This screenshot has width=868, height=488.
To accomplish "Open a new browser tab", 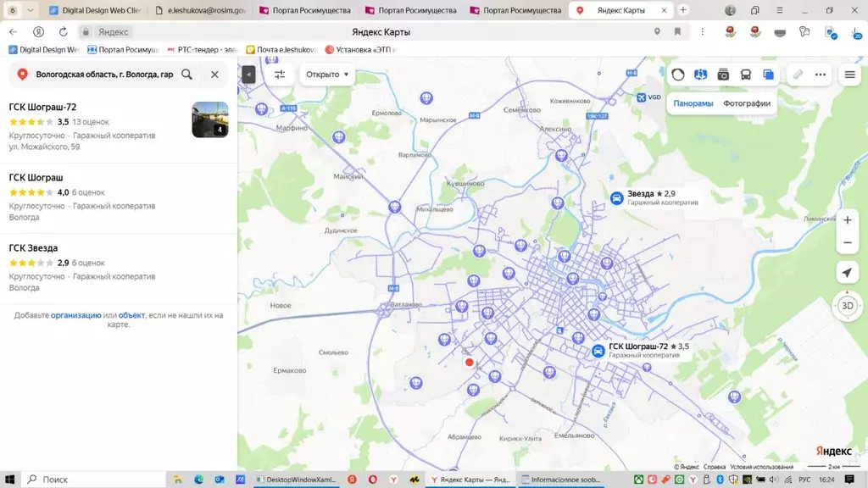I will 683,10.
